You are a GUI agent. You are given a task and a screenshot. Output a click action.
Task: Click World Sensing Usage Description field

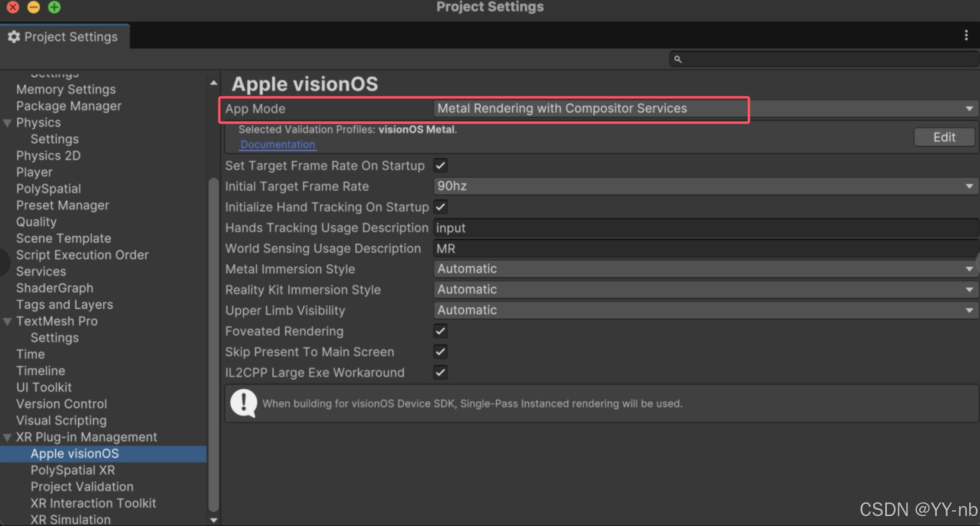point(706,249)
